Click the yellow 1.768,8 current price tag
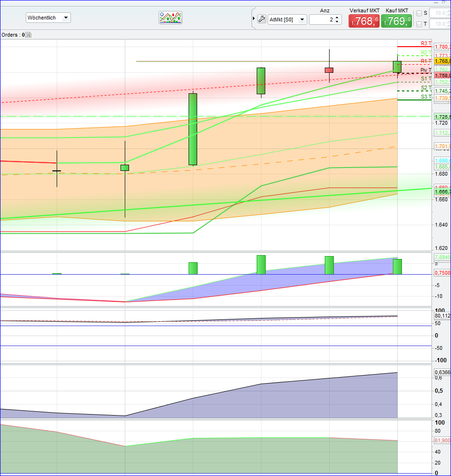Viewport: 451px width, 476px height. pyautogui.click(x=442, y=61)
